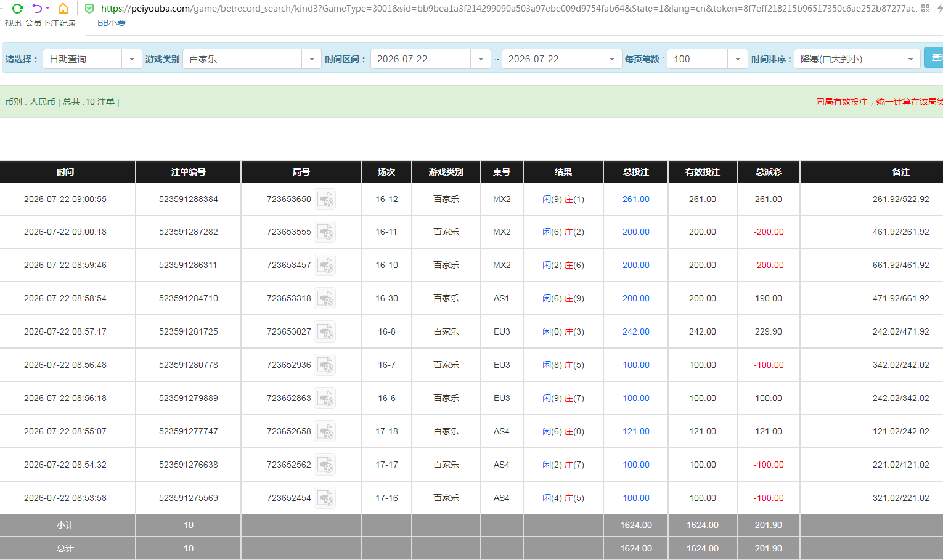Open the end date 2026-07-22 picker
Image resolution: width=943 pixels, height=560 pixels.
[x=562, y=59]
